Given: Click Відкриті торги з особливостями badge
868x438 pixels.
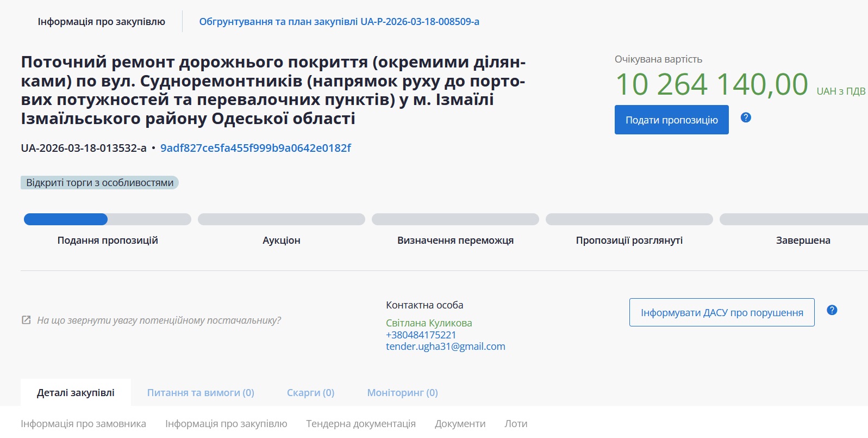Looking at the screenshot, I should pyautogui.click(x=99, y=183).
